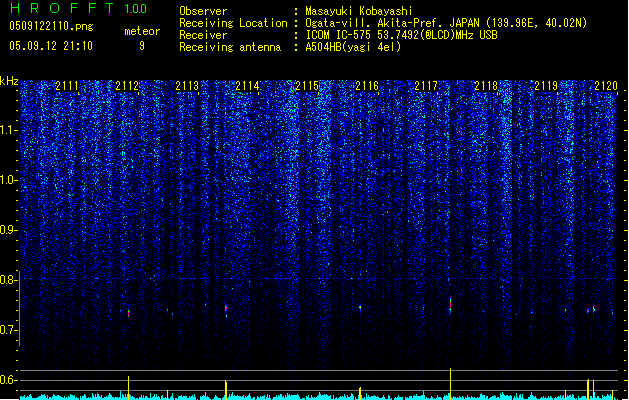
Task: Click the Receiving Location label
Action: pos(233,23)
